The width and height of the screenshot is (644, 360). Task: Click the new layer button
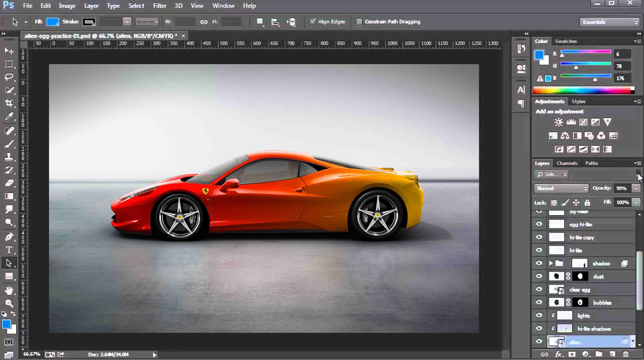pos(612,354)
